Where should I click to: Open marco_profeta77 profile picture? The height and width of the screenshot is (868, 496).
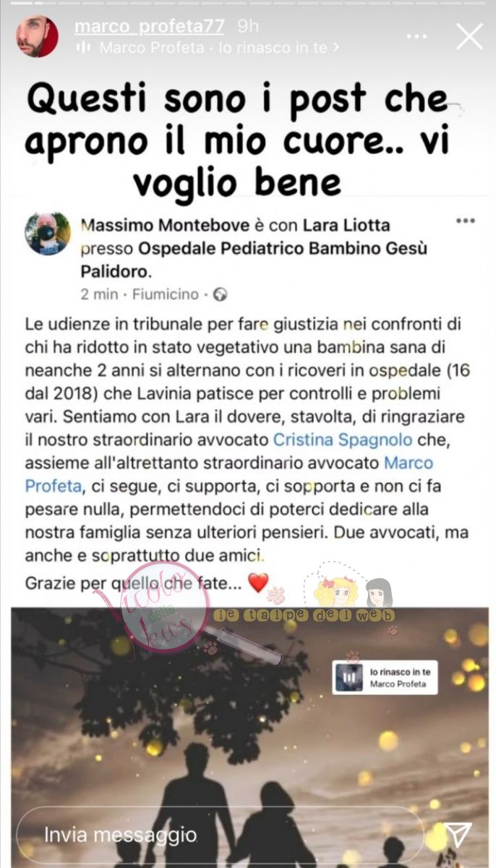click(37, 36)
